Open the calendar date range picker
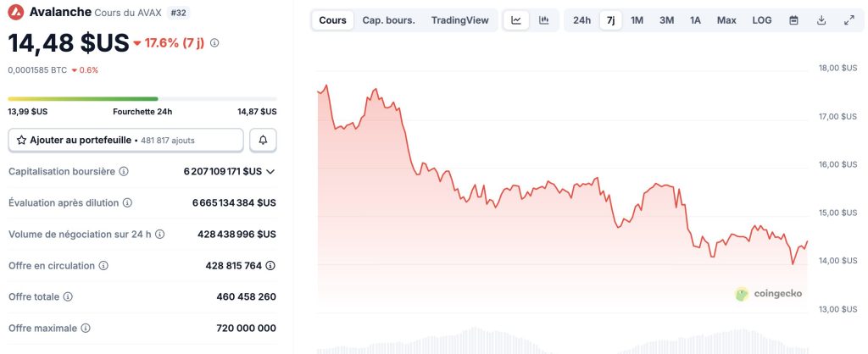This screenshot has width=868, height=354. [x=794, y=20]
